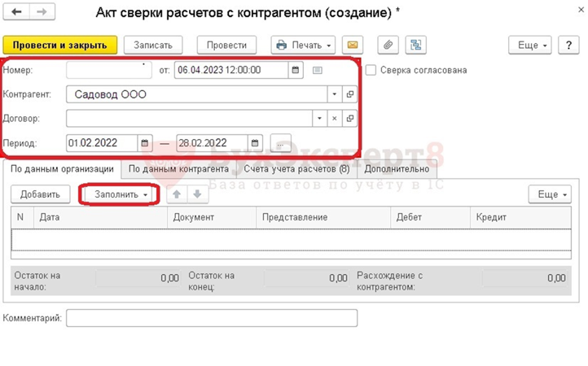Click open-form icon beside Контрагент field
Image resolution: width=588 pixels, height=366 pixels.
(x=350, y=94)
